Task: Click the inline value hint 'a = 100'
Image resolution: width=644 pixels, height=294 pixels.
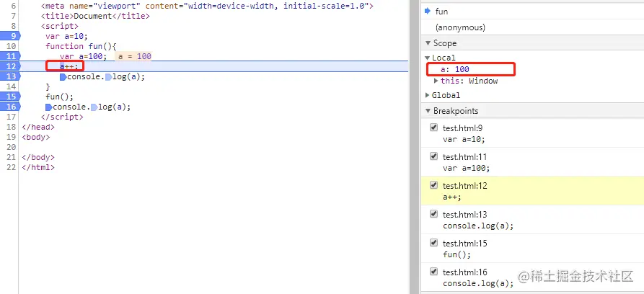Action: pyautogui.click(x=135, y=56)
